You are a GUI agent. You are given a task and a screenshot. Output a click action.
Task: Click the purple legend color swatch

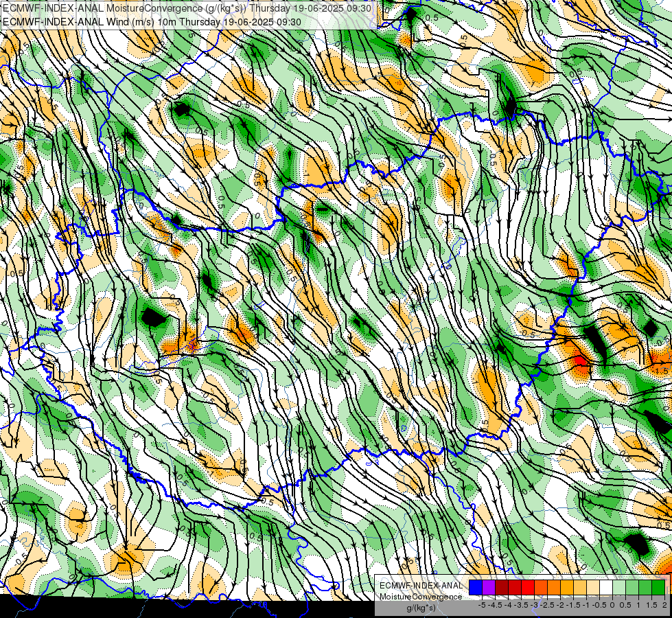click(489, 587)
